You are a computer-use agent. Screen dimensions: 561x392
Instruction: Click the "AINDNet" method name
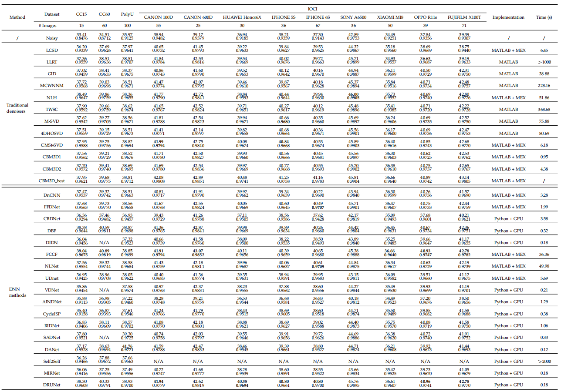point(52,302)
